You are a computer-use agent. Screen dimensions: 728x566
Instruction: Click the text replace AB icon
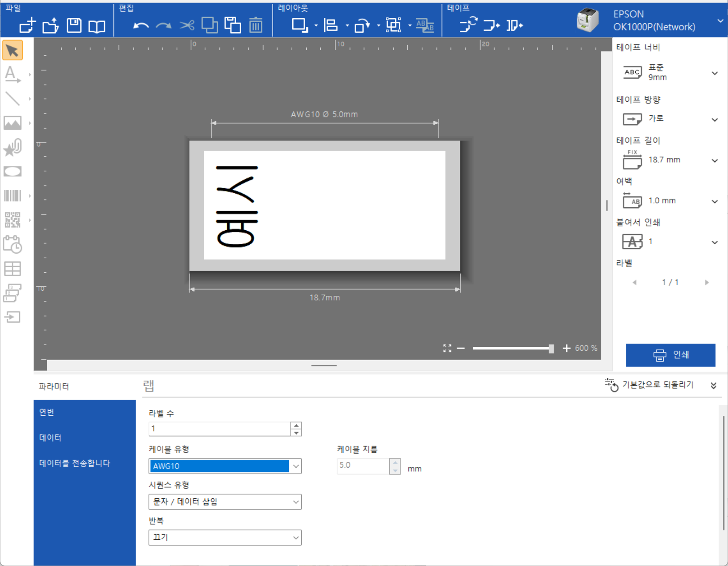[x=425, y=26]
